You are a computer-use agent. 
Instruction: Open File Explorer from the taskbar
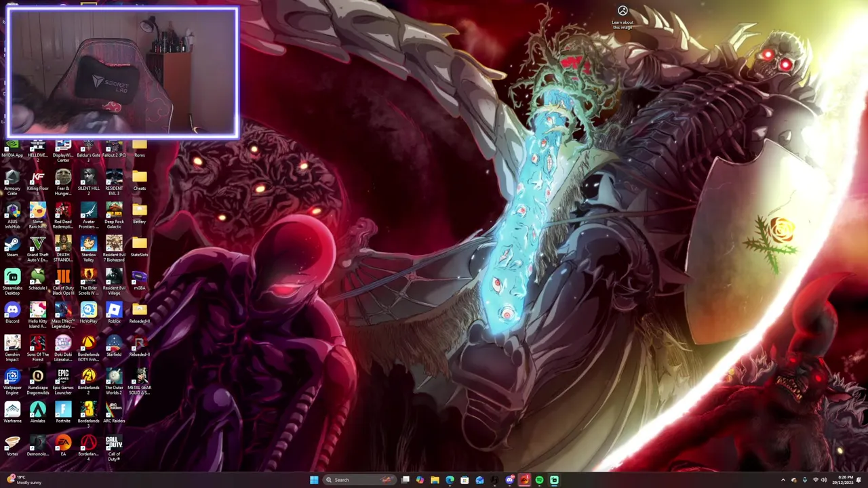point(435,480)
